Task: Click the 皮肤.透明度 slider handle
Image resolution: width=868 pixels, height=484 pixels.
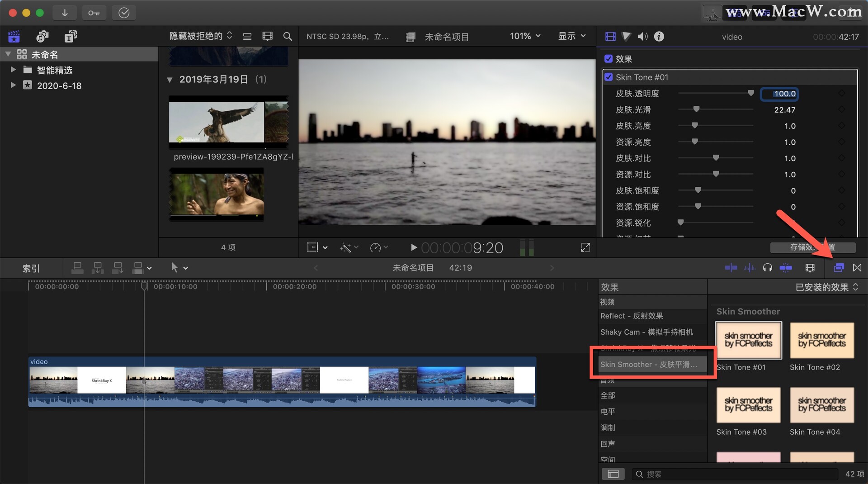Action: point(751,93)
